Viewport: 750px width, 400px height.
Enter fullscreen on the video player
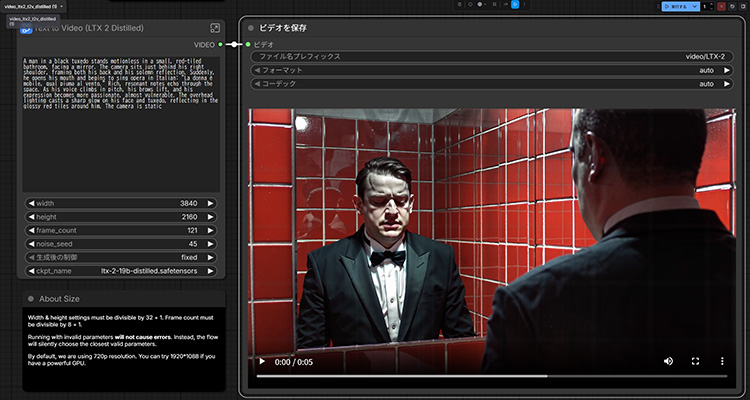coord(695,360)
